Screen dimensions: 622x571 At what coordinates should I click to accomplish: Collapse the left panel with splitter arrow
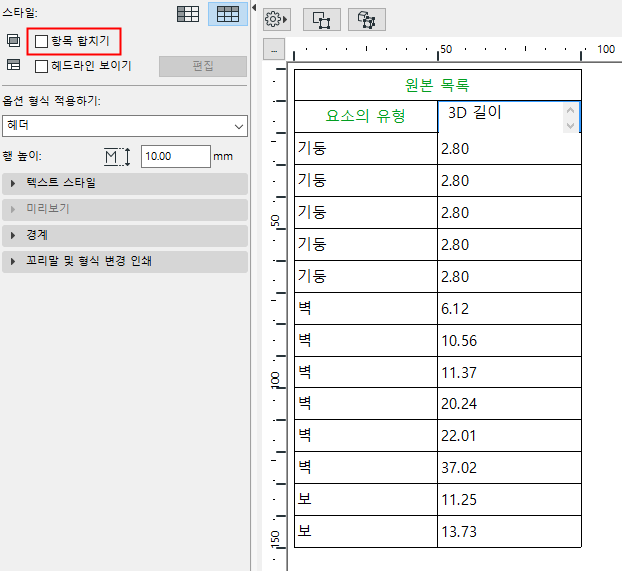[254, 8]
